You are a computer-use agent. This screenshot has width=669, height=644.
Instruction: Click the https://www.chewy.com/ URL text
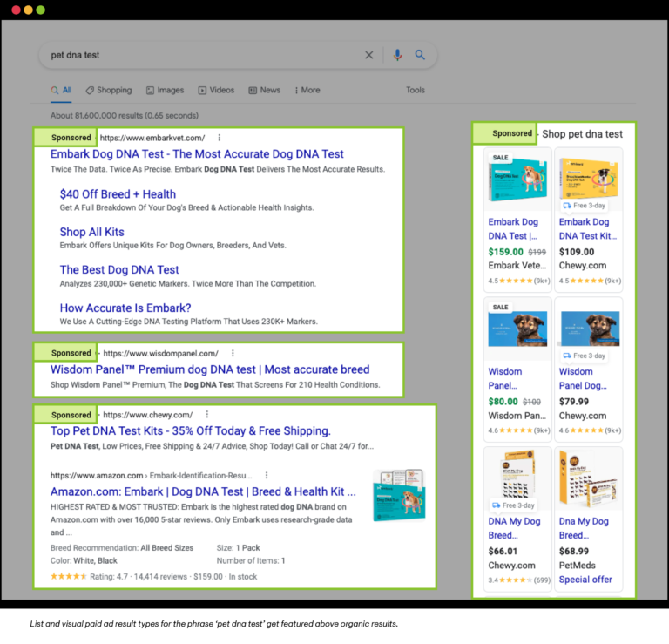148,415
